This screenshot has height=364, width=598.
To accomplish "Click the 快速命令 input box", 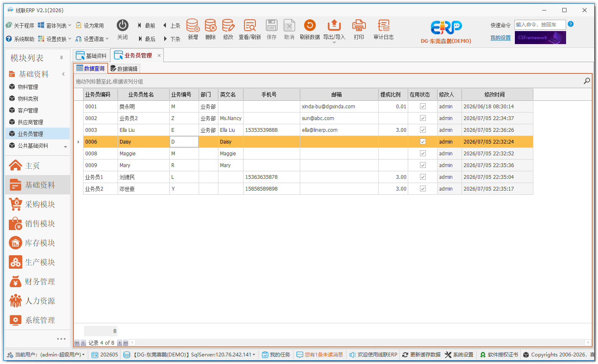I will click(x=540, y=25).
